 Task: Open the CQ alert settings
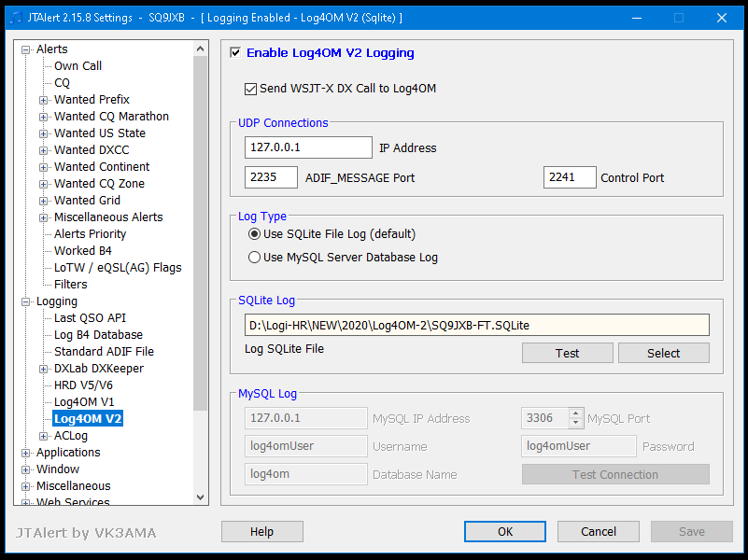pos(62,83)
